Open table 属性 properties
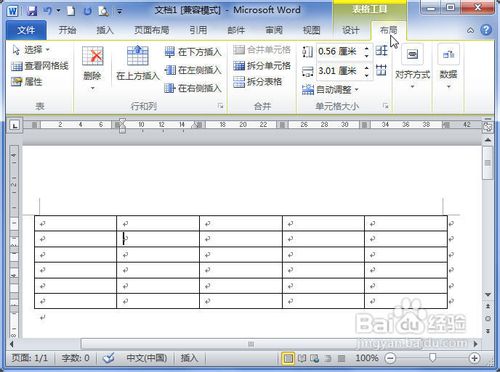Image resolution: width=500 pixels, height=372 pixels. (x=27, y=82)
